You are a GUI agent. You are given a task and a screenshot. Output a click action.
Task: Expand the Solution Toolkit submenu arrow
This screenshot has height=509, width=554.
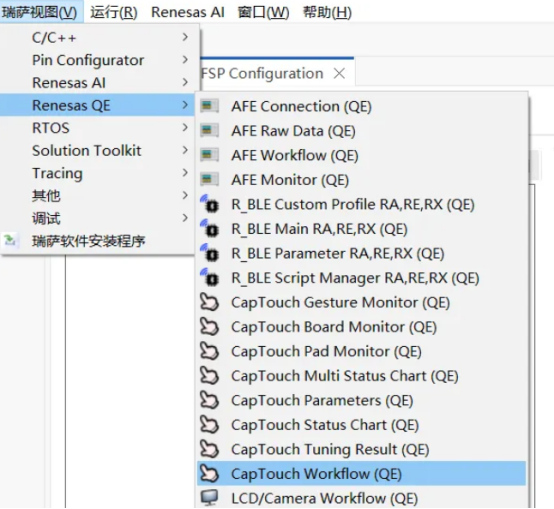[185, 150]
